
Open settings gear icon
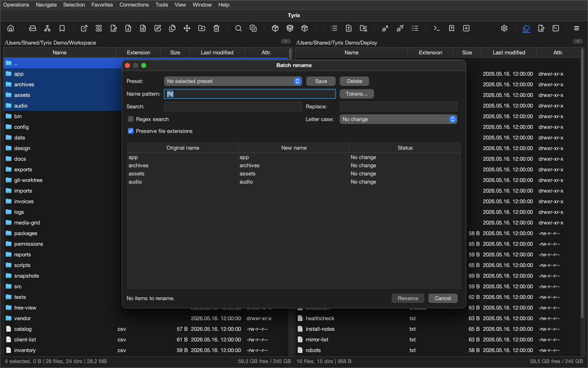pyautogui.click(x=504, y=28)
